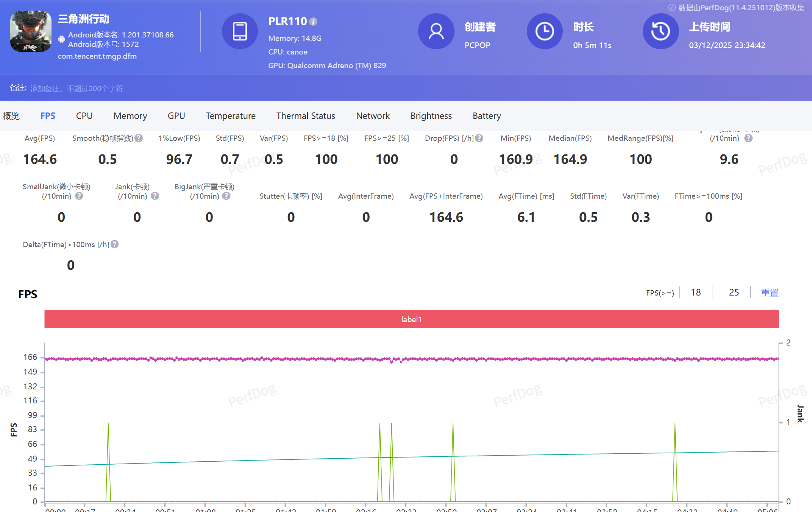The image size is (812, 512).
Task: Click the Jank(卡顿) help question icon
Action: [x=155, y=196]
